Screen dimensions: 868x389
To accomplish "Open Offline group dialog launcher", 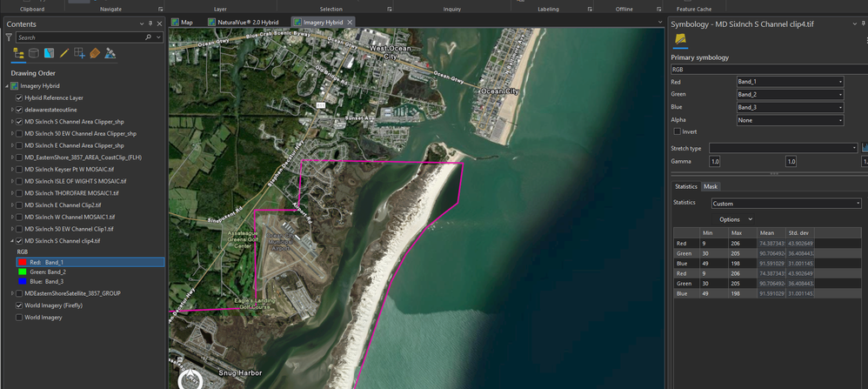I will (658, 10).
